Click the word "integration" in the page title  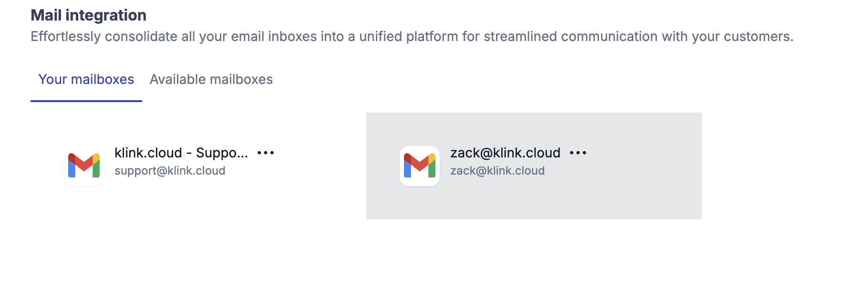pyautogui.click(x=106, y=15)
